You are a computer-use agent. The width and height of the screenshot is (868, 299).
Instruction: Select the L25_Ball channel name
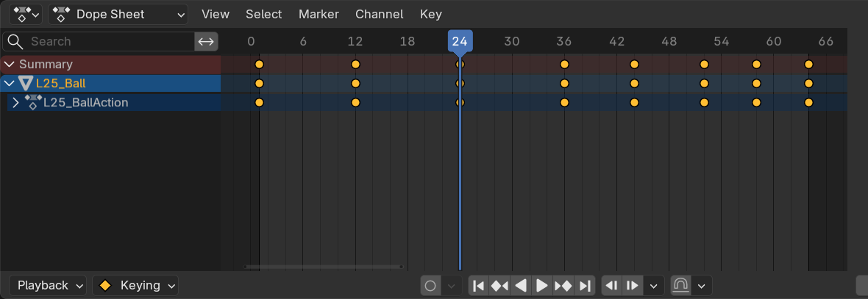click(x=61, y=84)
